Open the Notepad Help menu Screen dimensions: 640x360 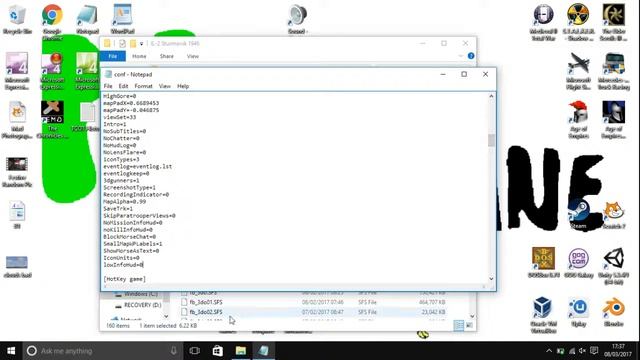[183, 86]
